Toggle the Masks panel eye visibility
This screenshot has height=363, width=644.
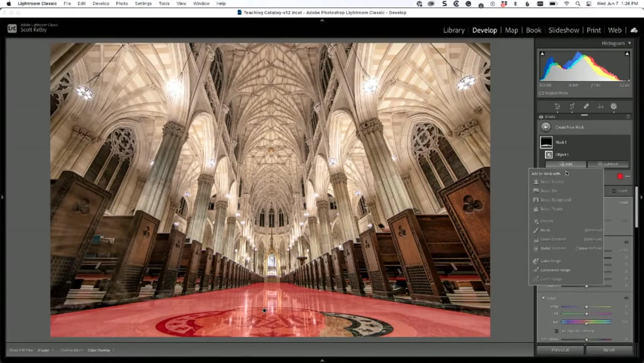pos(541,117)
